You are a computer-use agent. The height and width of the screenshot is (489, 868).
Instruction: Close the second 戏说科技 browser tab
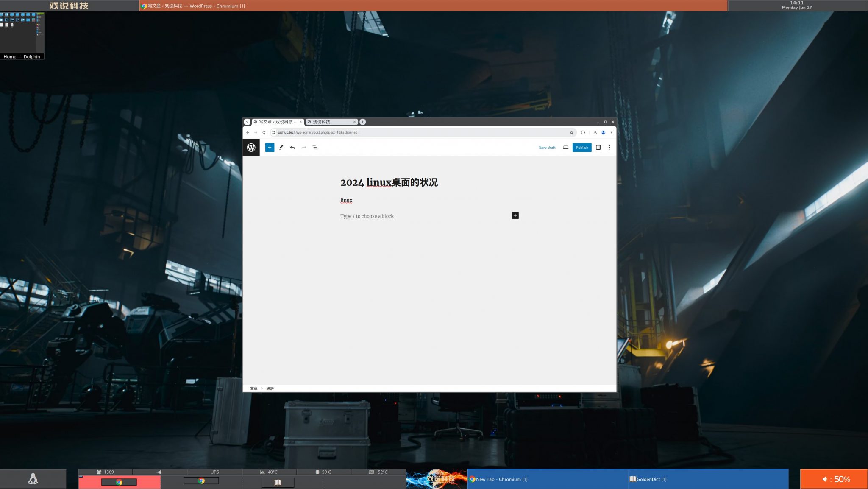pyautogui.click(x=354, y=122)
